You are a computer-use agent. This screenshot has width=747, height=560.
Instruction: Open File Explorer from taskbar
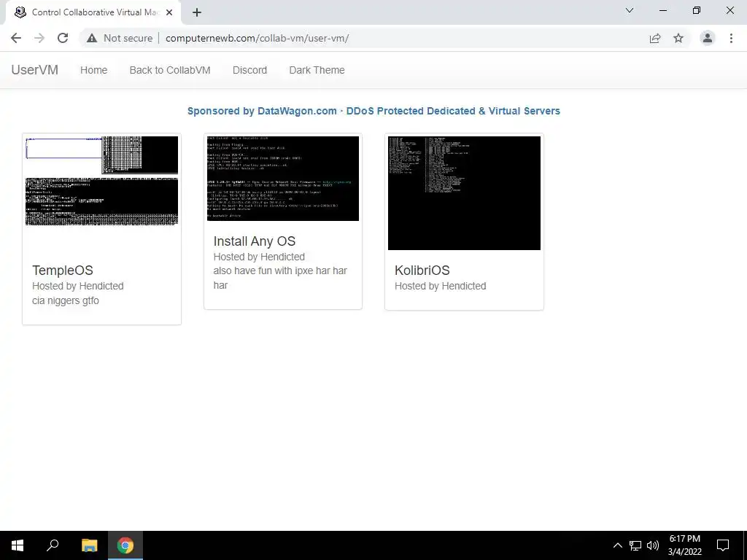click(x=89, y=545)
